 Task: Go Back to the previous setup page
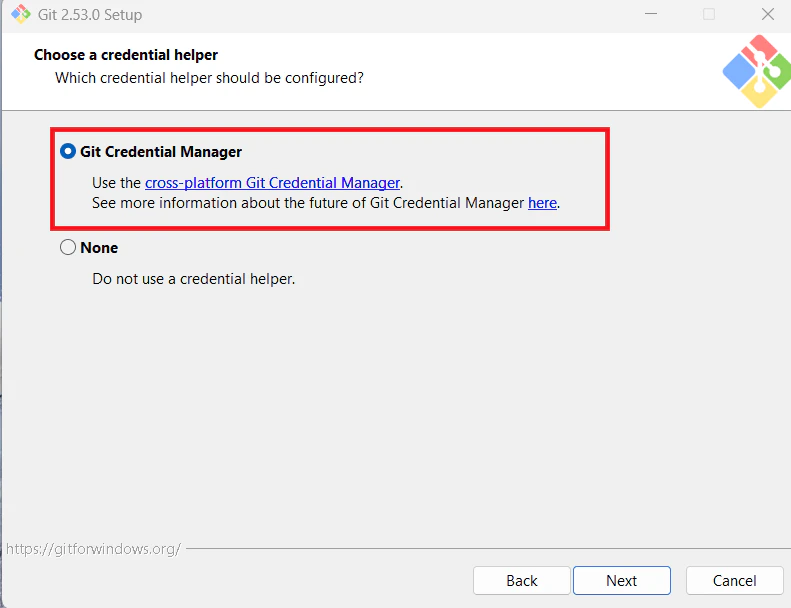point(522,580)
